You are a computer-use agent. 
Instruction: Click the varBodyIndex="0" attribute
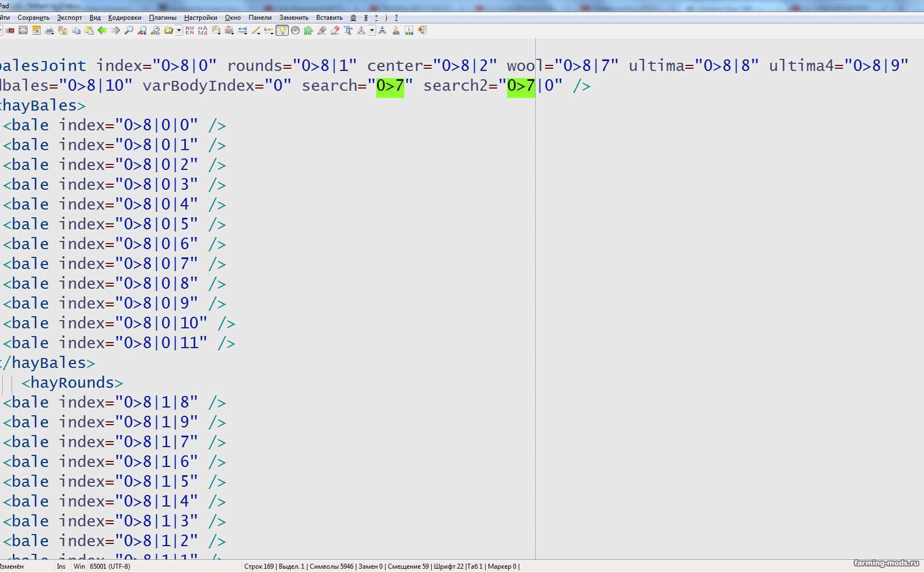217,86
